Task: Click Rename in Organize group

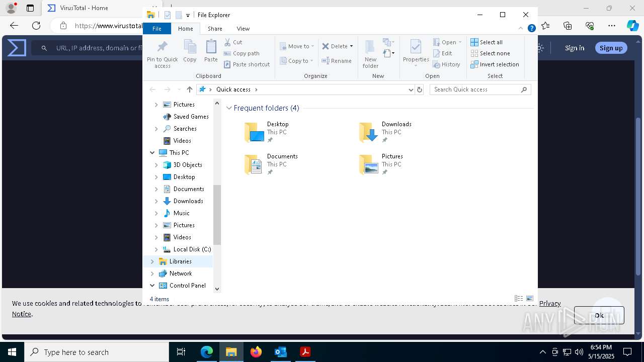Action: (337, 61)
